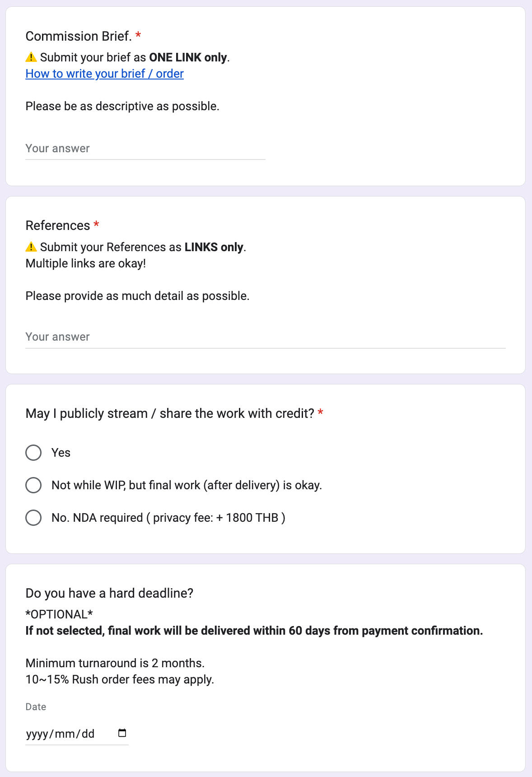Click the "Date" label above date input
The width and height of the screenshot is (532, 777).
click(36, 707)
